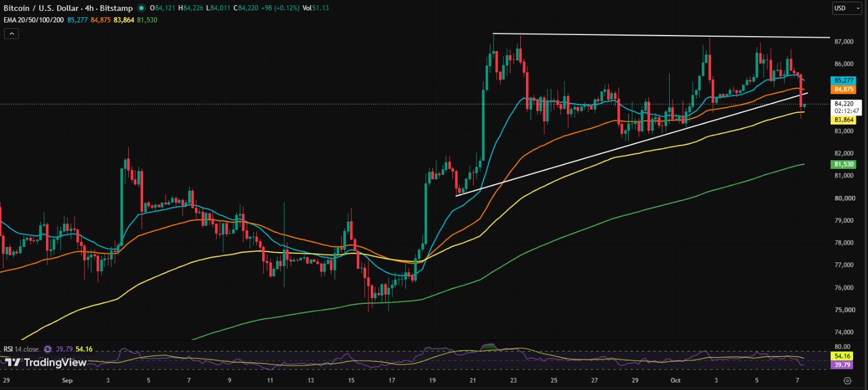The width and height of the screenshot is (868, 390).
Task: Click the blue EMA value 85,277 in legend
Action: (x=78, y=20)
